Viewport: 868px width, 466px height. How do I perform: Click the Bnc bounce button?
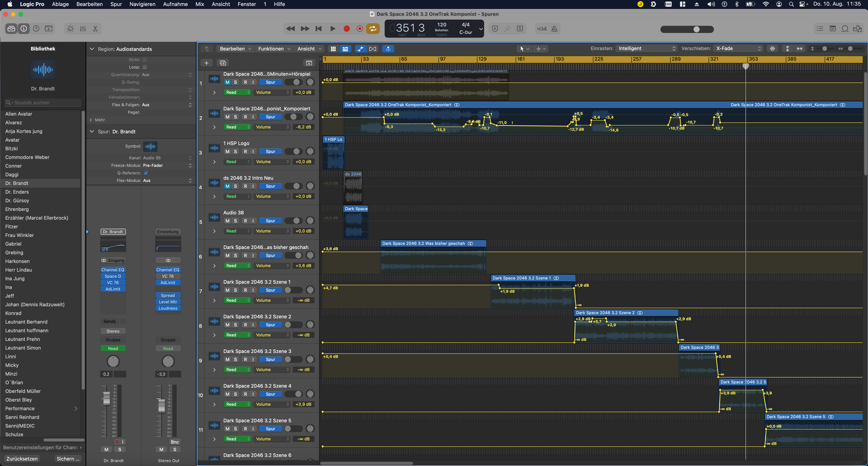pos(175,442)
